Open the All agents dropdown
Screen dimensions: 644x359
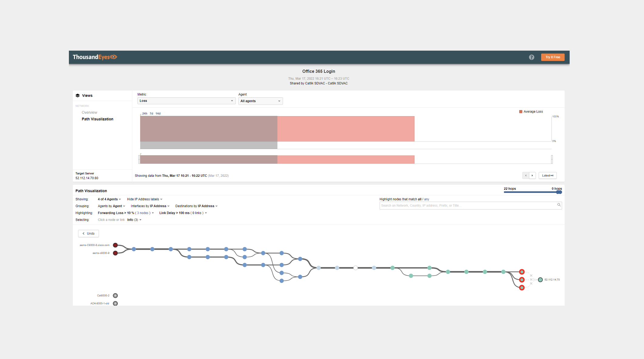(x=260, y=101)
